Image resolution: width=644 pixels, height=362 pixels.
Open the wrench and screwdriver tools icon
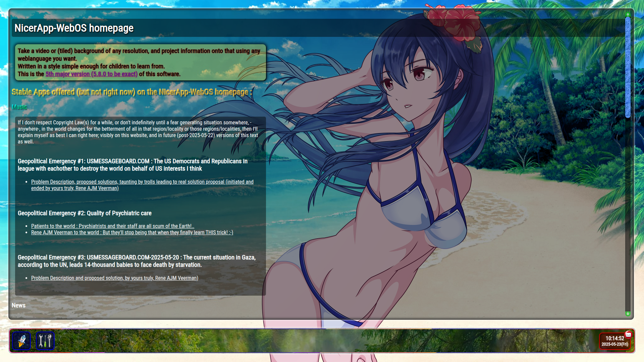click(x=45, y=341)
